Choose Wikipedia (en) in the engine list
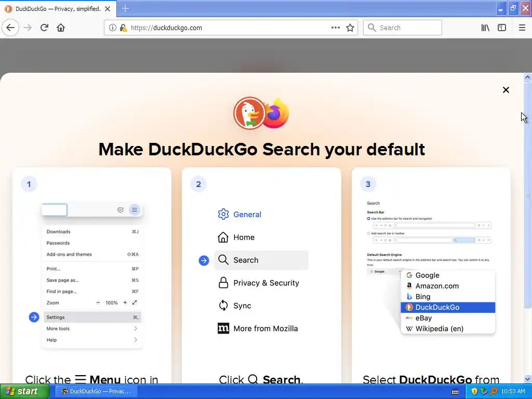532x399 pixels. coord(448,328)
